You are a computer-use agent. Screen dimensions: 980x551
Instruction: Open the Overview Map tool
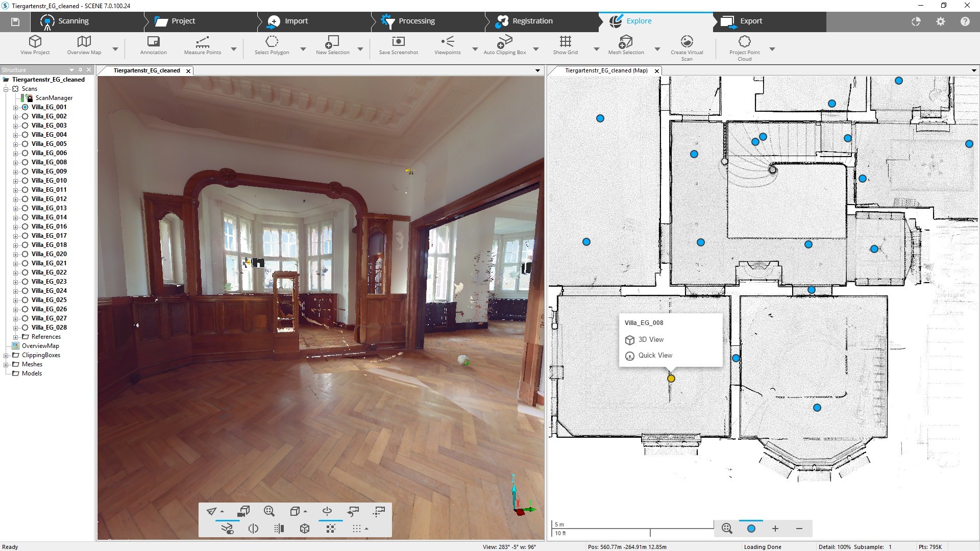tap(84, 46)
